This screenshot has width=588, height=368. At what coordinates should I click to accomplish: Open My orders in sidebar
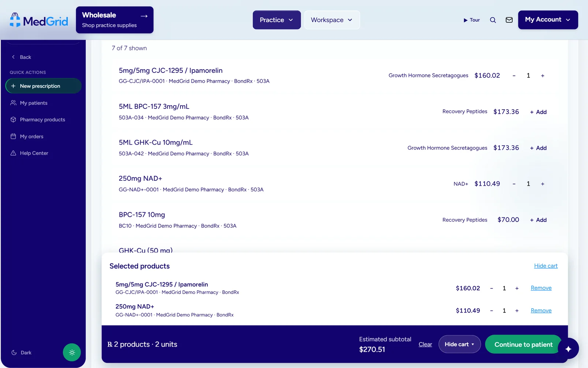(43, 137)
